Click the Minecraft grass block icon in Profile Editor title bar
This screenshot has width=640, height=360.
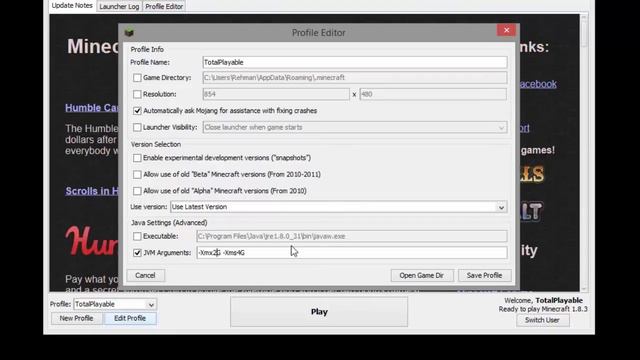129,32
